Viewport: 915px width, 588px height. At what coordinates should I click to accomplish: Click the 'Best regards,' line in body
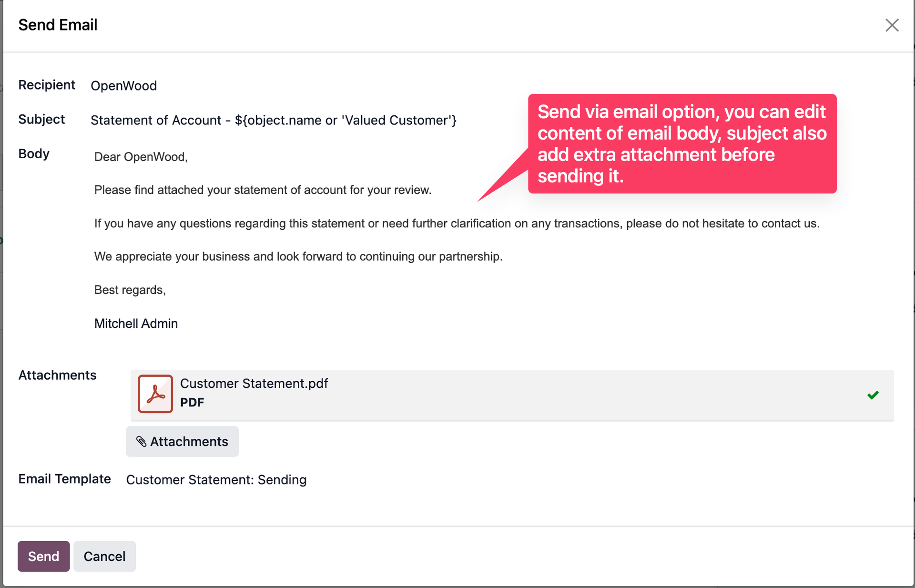(130, 290)
